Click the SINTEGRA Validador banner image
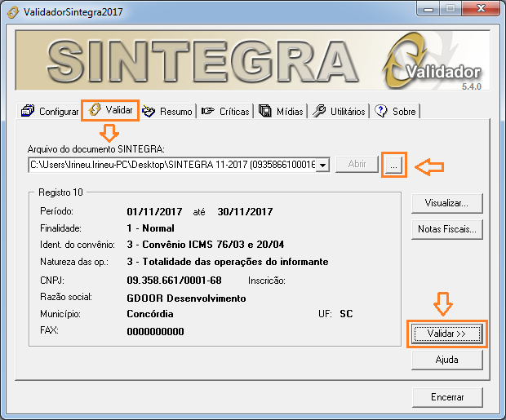The image size is (506, 420). pyautogui.click(x=253, y=60)
